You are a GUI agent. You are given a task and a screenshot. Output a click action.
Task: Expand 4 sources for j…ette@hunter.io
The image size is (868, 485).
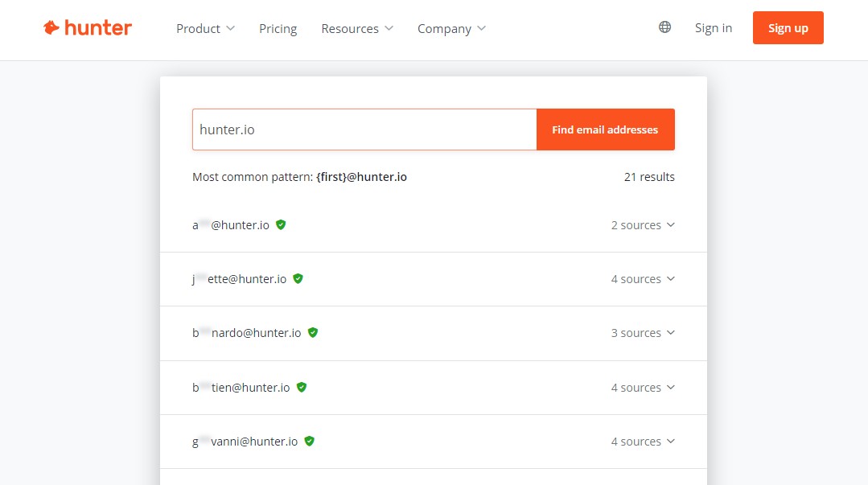[x=643, y=279]
